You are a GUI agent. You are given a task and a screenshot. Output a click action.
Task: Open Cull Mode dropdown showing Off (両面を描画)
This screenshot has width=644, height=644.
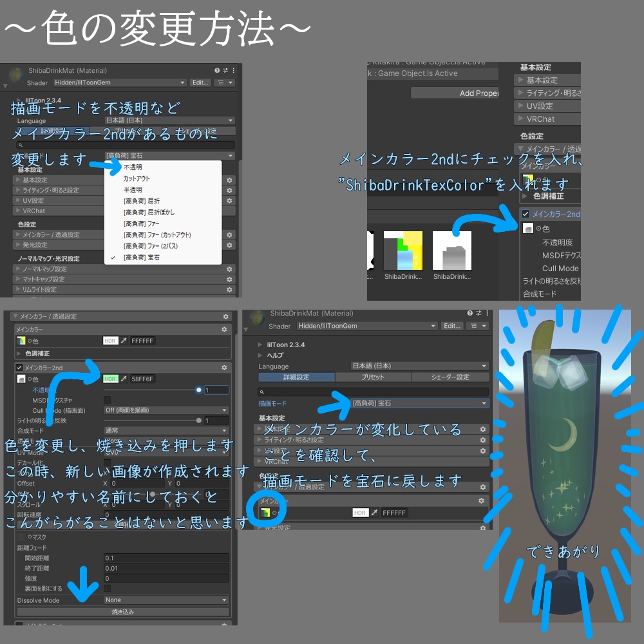(x=166, y=410)
